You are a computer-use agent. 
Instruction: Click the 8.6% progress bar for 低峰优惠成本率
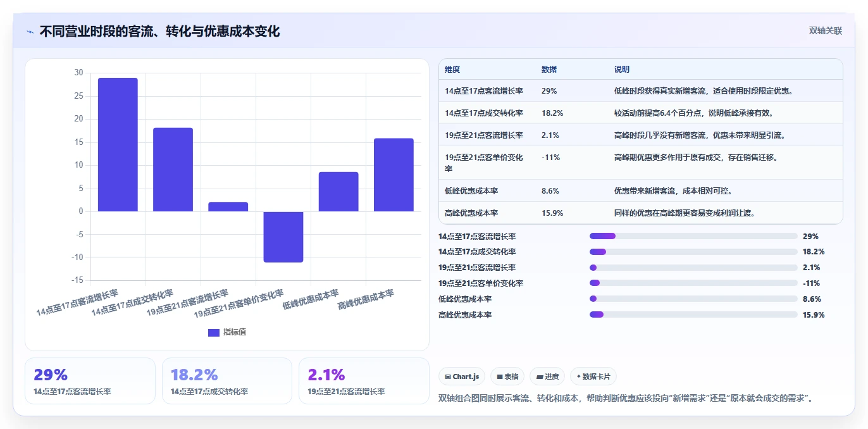coord(693,299)
